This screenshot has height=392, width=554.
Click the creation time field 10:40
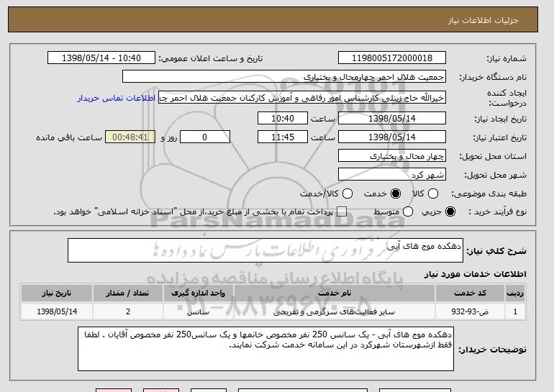(283, 118)
